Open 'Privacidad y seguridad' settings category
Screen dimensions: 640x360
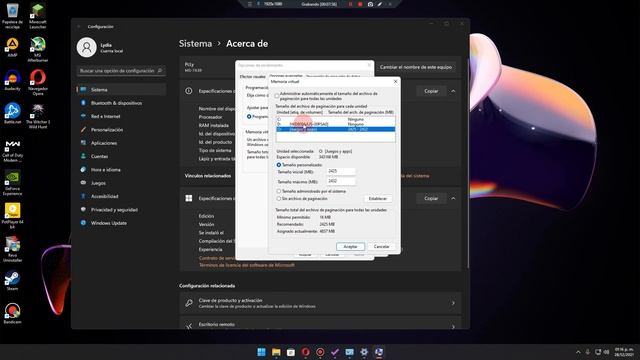tap(121, 210)
